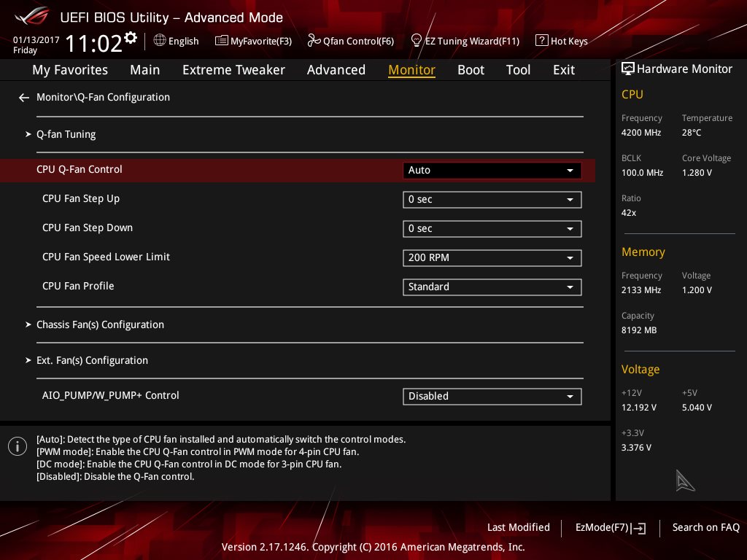
Task: Click the 11:02 clock time
Action: [94, 43]
